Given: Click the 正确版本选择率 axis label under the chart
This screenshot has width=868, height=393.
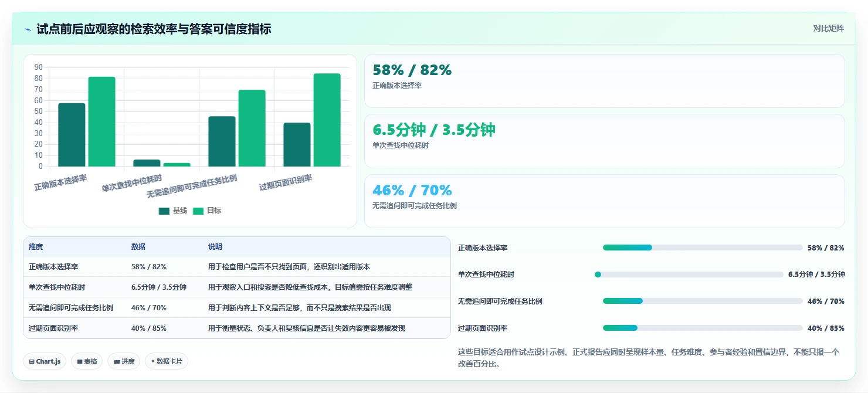Looking at the screenshot, I should tap(60, 182).
